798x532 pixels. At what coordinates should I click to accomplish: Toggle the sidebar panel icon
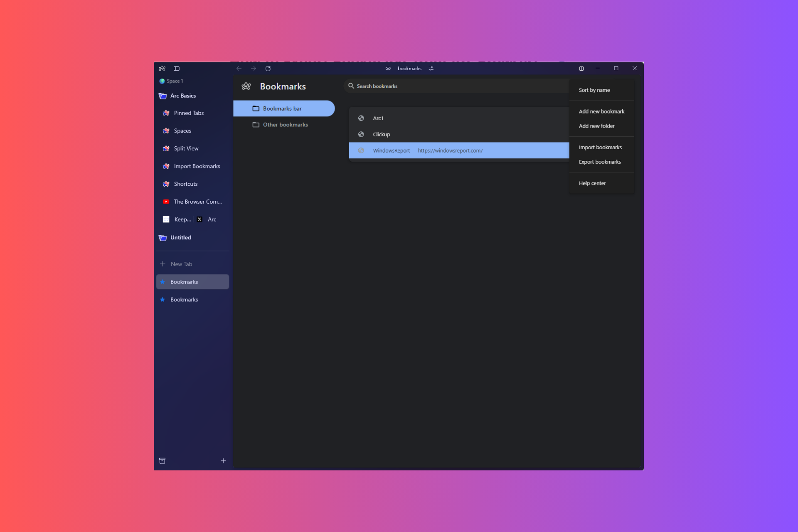177,69
